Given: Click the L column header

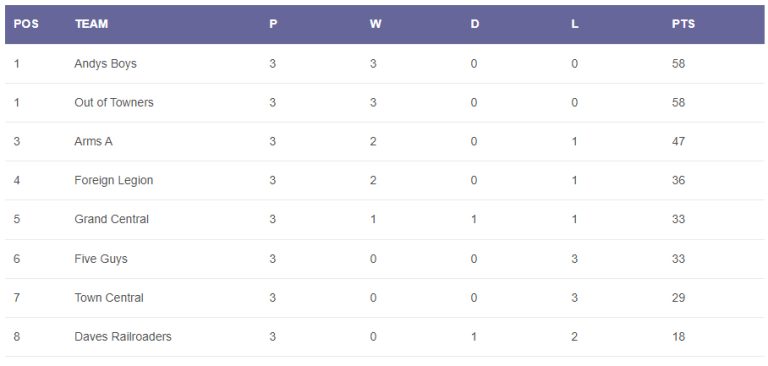Looking at the screenshot, I should click(x=575, y=24).
